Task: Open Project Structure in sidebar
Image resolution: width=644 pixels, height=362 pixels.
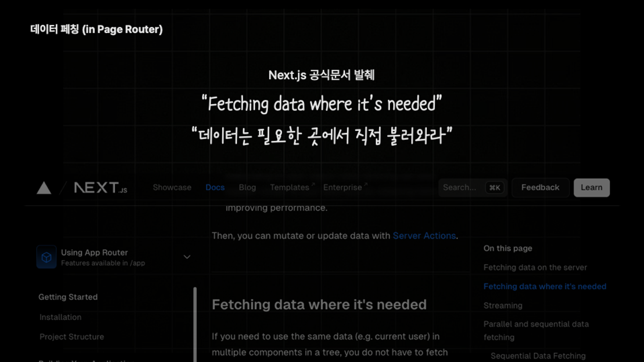Action: (x=71, y=337)
